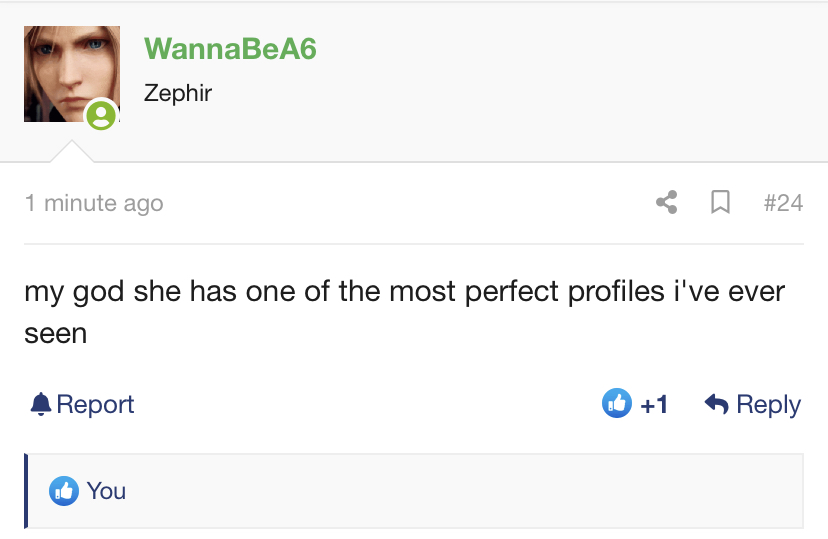Click the bell icon beside Report

point(41,405)
